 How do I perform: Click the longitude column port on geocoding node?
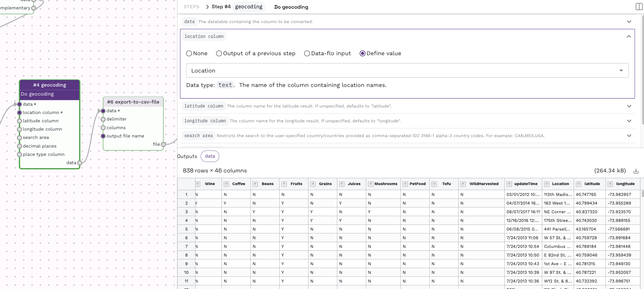pyautogui.click(x=19, y=129)
